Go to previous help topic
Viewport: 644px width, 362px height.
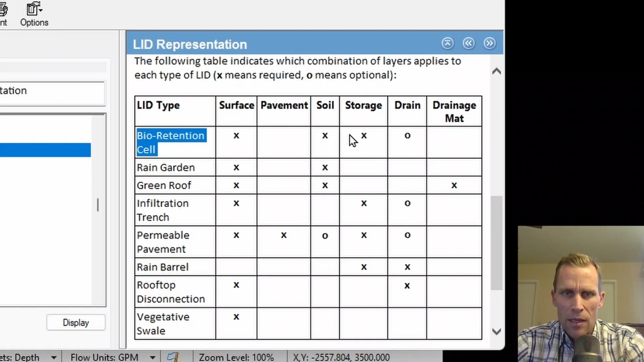pos(468,43)
